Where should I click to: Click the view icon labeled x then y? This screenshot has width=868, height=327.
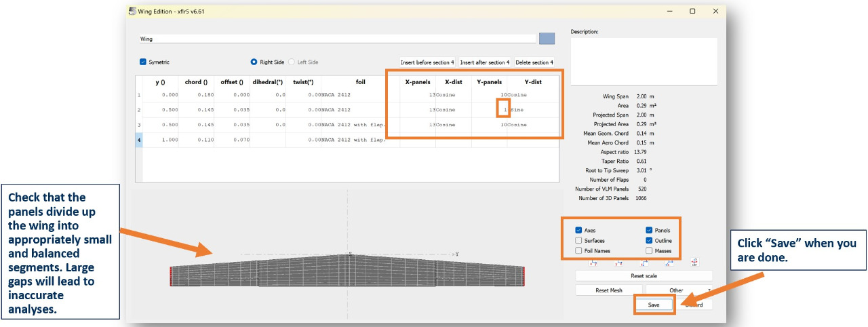tap(593, 263)
